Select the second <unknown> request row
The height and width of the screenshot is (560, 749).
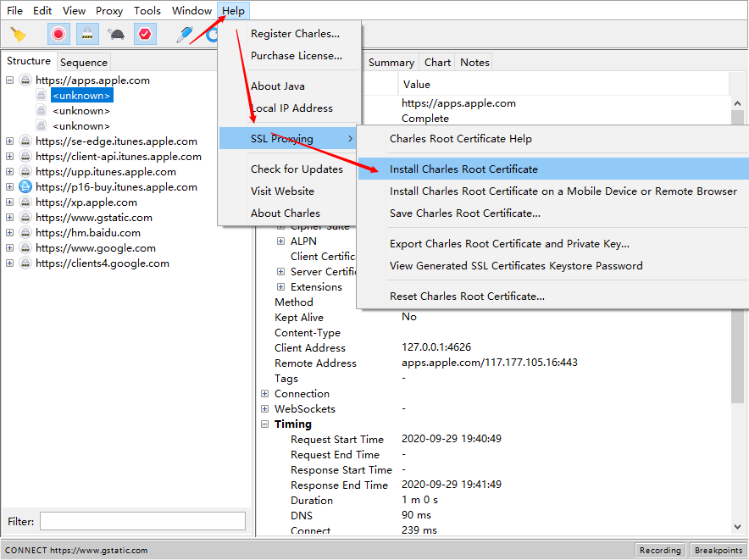pos(81,111)
